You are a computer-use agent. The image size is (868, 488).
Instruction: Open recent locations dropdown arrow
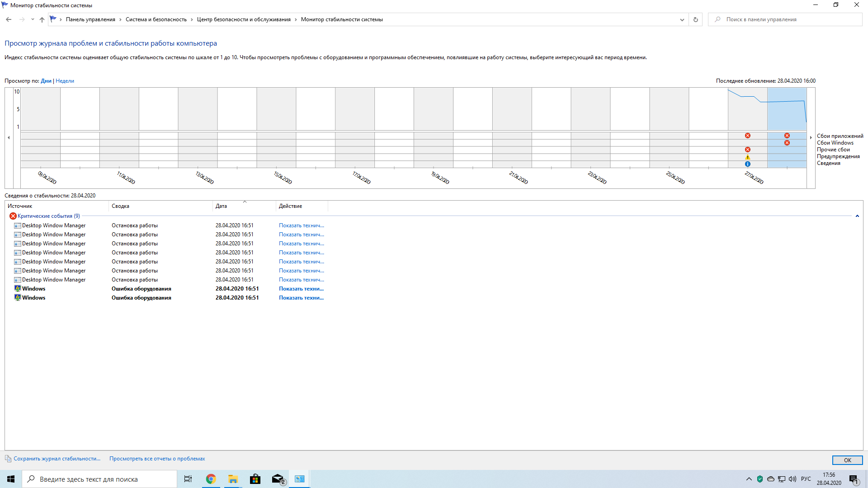[33, 19]
